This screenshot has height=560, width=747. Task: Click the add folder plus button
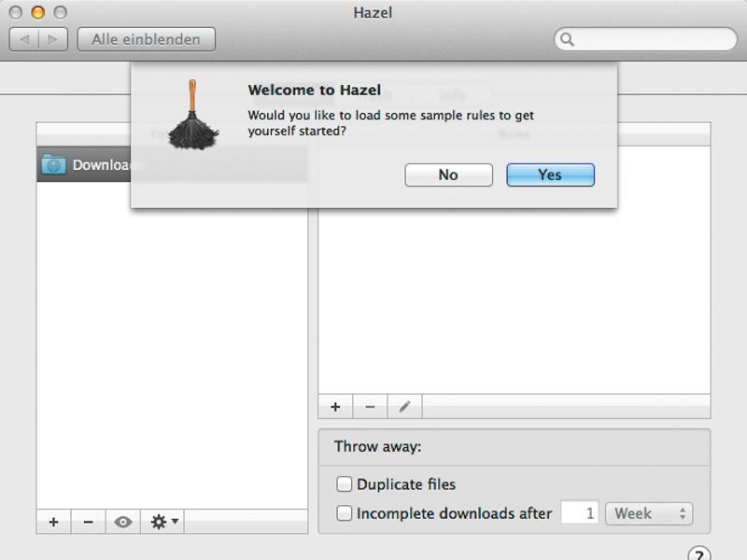click(54, 522)
